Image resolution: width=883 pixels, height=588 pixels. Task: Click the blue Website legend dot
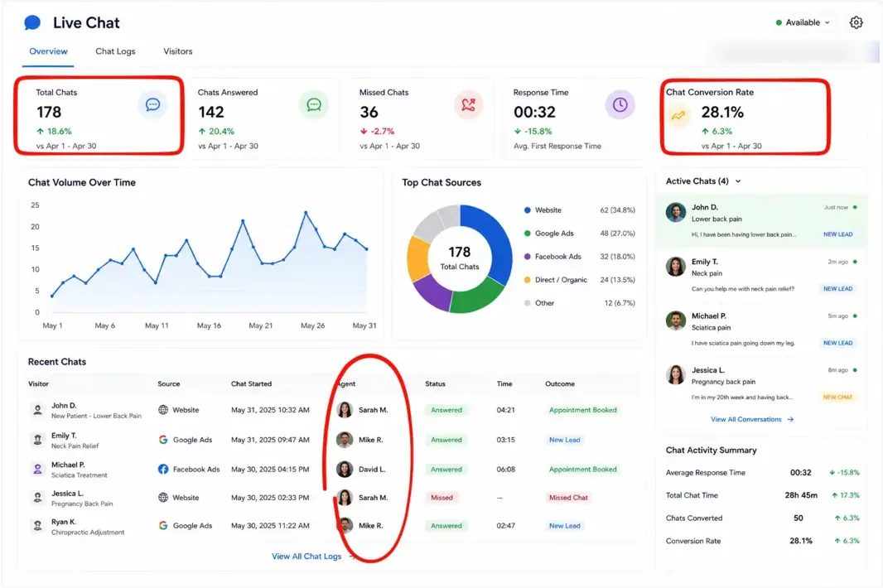pos(528,210)
